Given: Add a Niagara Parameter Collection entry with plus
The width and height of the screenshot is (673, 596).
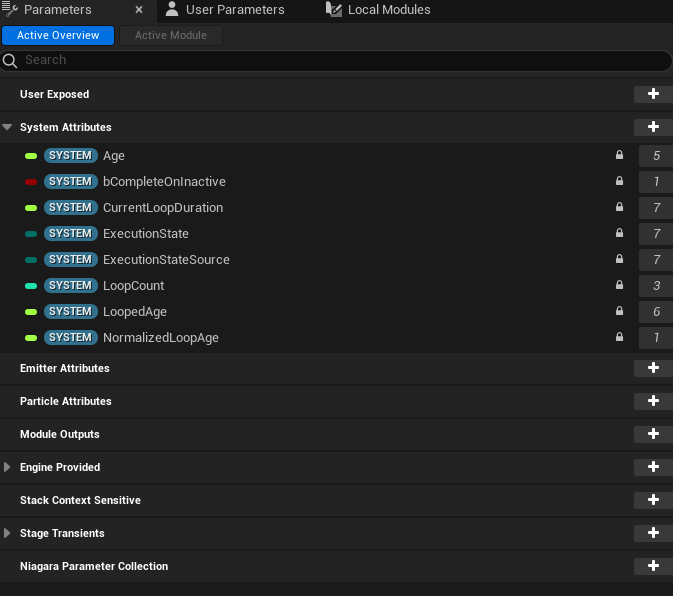Looking at the screenshot, I should pyautogui.click(x=653, y=566).
